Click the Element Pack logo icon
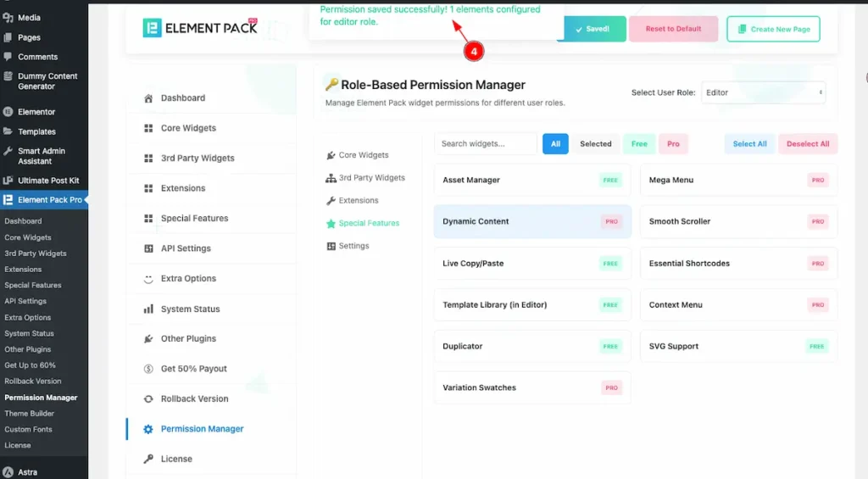The image size is (868, 479). click(x=154, y=28)
